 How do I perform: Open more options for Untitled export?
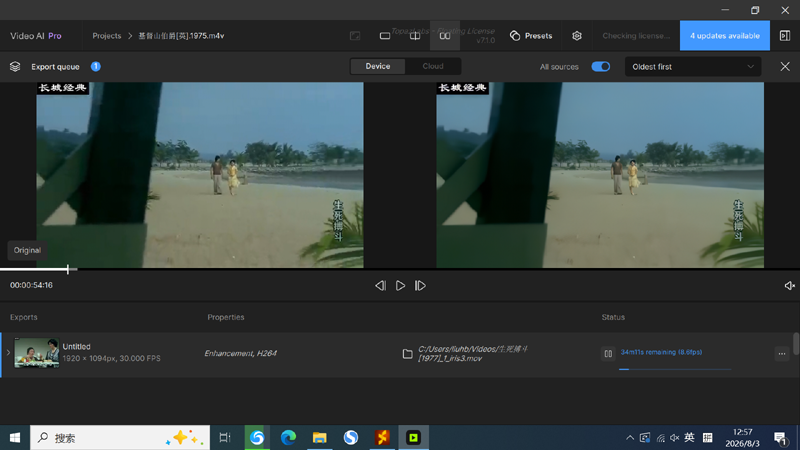(782, 353)
